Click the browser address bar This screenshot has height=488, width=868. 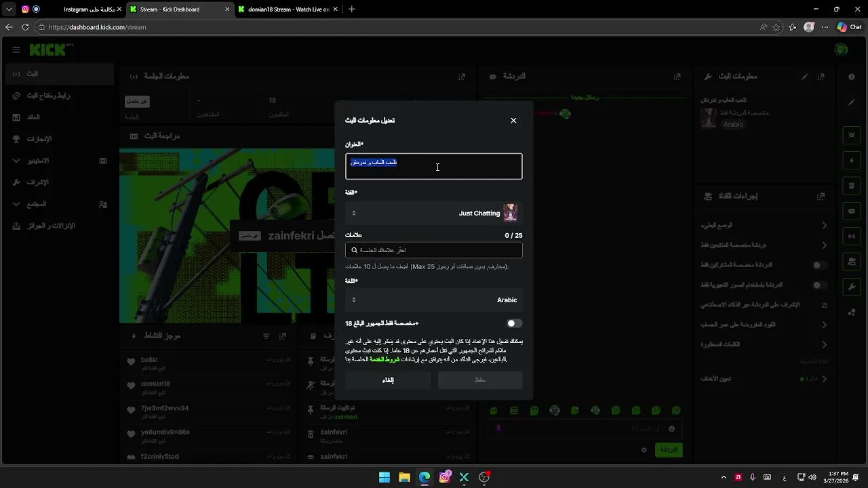(400, 27)
